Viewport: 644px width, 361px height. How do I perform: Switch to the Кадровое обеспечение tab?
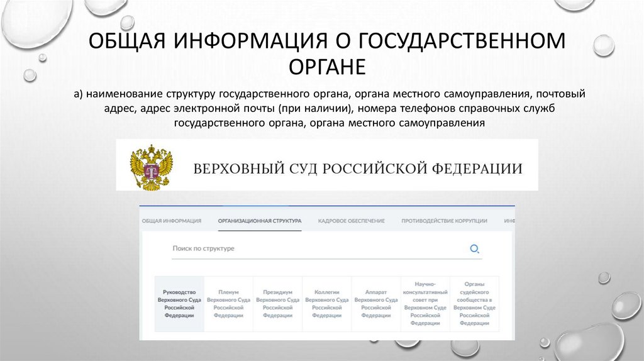(x=352, y=221)
